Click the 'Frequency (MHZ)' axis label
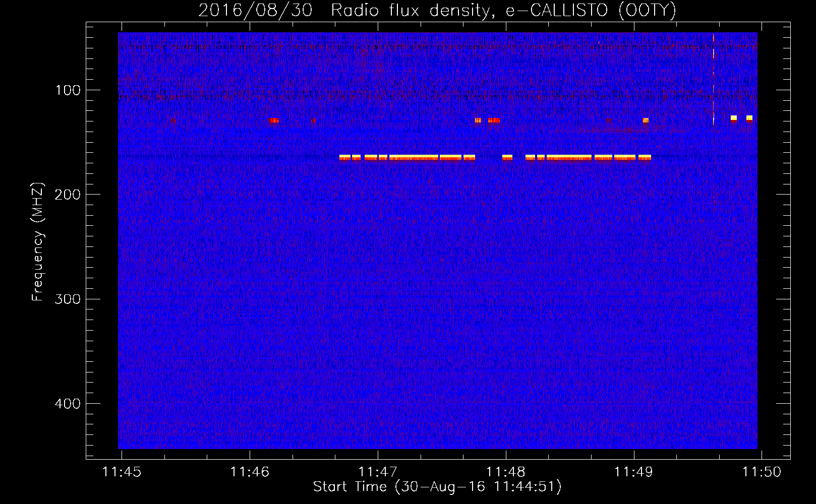 (x=38, y=242)
